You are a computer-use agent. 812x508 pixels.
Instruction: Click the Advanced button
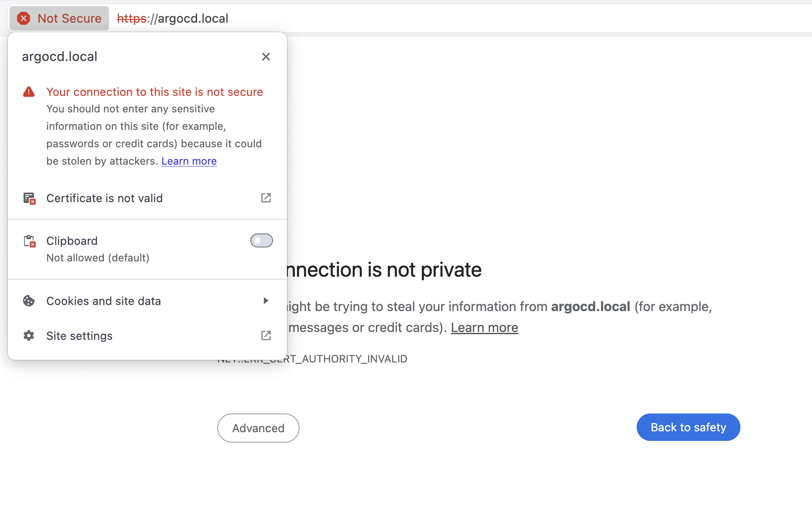tap(258, 428)
